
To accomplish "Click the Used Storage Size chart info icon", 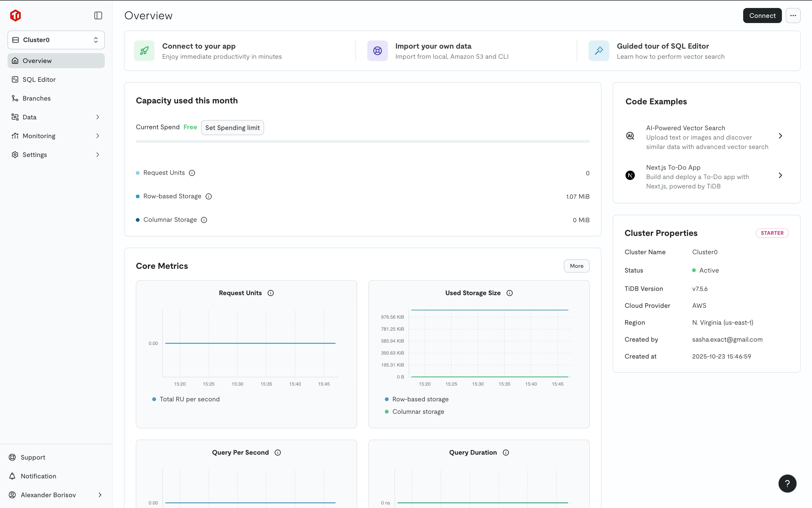I will click(x=510, y=293).
